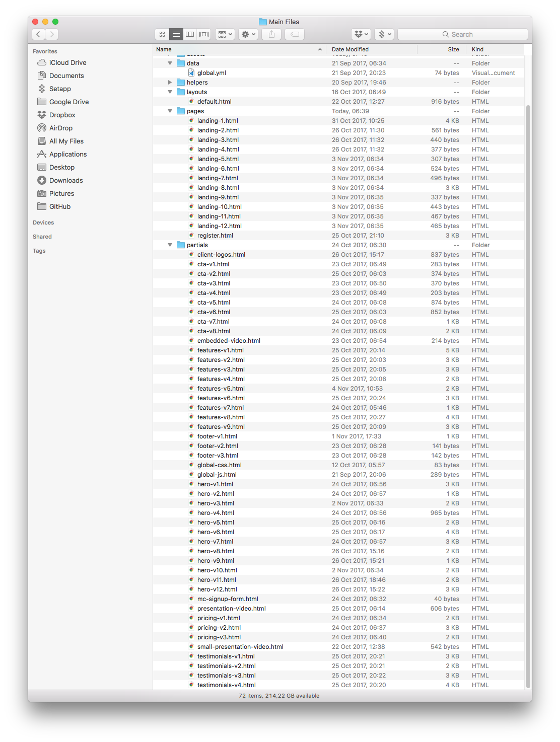Open the arrange items dropdown
This screenshot has width=560, height=742.
(x=225, y=34)
